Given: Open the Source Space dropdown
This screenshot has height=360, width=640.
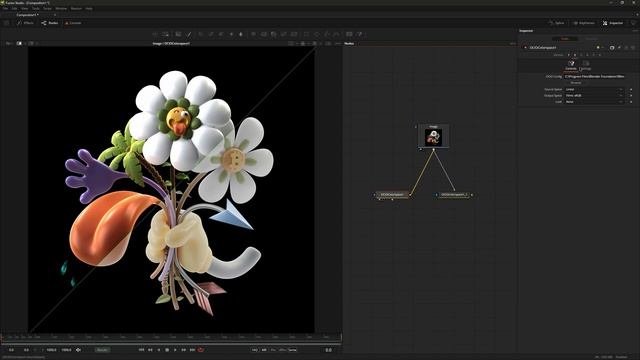Looking at the screenshot, I should click(x=594, y=89).
